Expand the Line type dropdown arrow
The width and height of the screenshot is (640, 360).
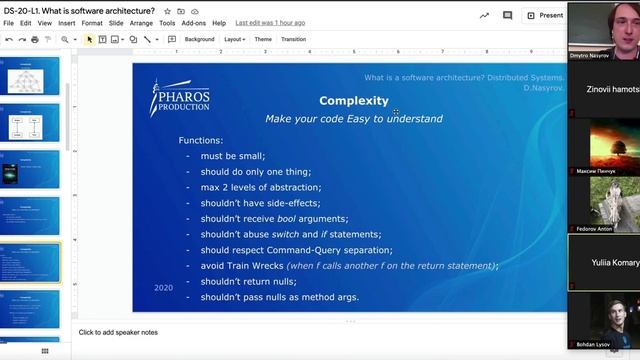(157, 40)
